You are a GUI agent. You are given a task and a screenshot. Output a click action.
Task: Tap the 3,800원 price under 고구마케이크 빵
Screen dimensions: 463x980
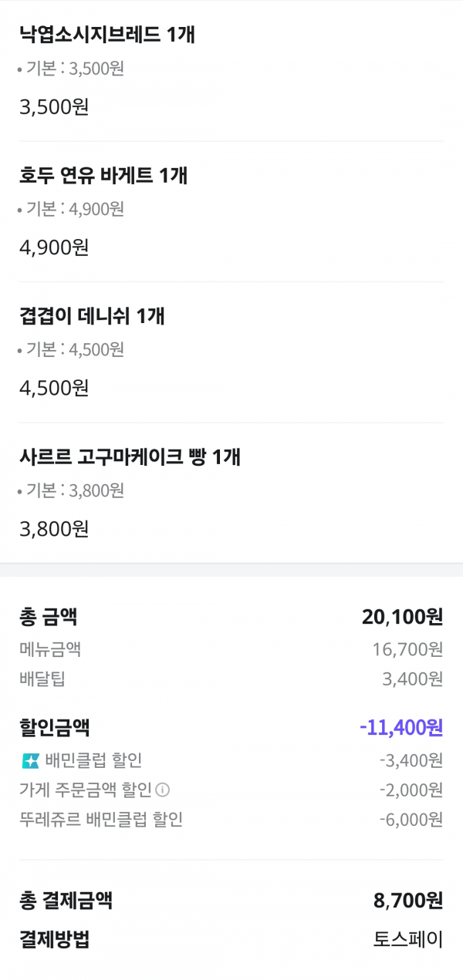[54, 529]
